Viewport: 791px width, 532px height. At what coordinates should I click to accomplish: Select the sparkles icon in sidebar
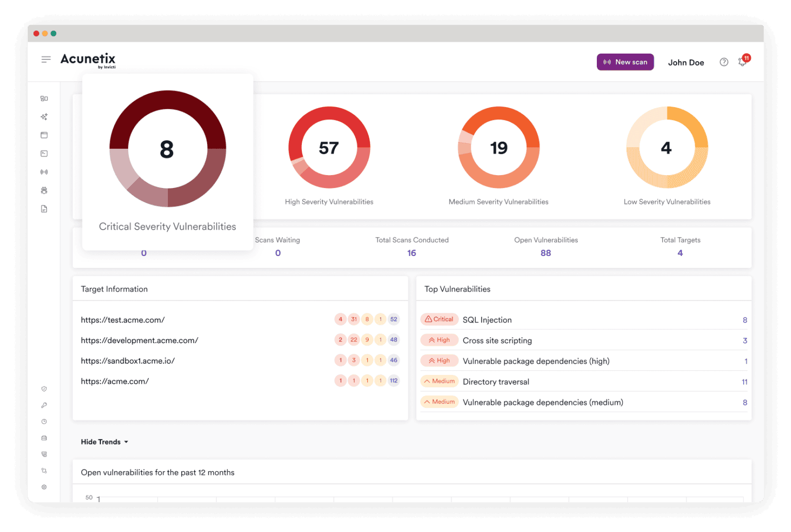click(x=44, y=117)
